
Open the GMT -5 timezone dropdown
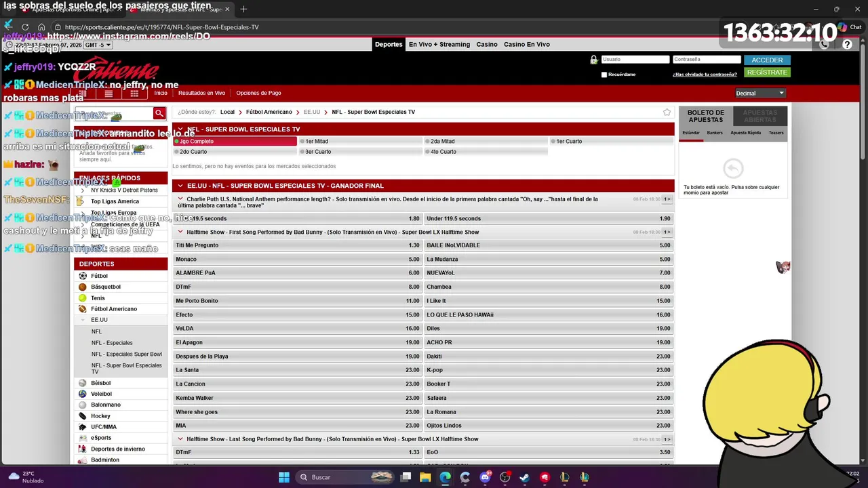pyautogui.click(x=98, y=45)
